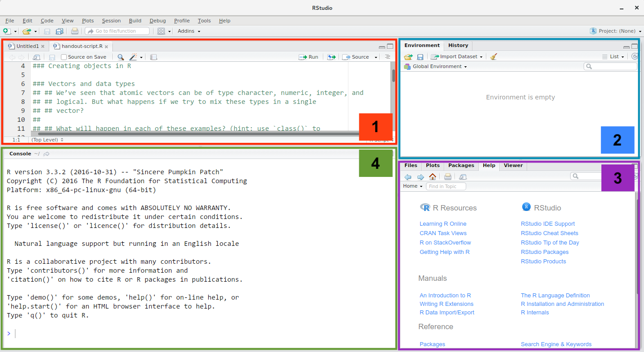This screenshot has height=352, width=644.
Task: Switch to the Packages tab
Action: [x=461, y=165]
